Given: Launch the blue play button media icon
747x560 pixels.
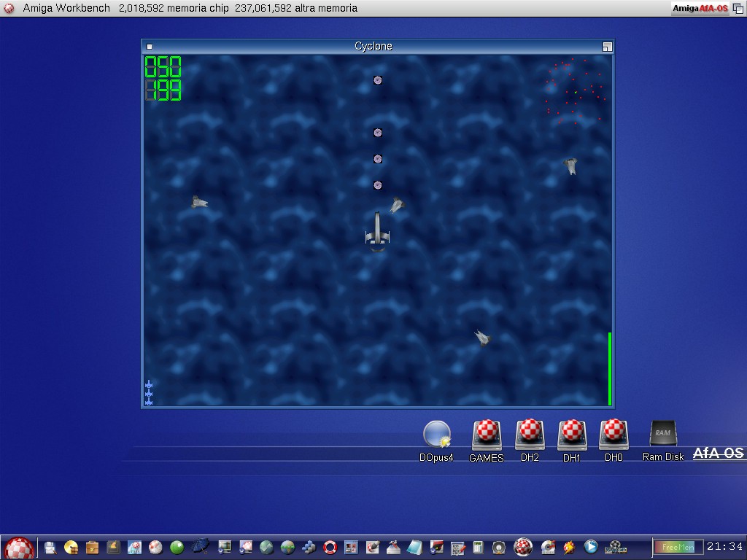Looking at the screenshot, I should [x=592, y=547].
